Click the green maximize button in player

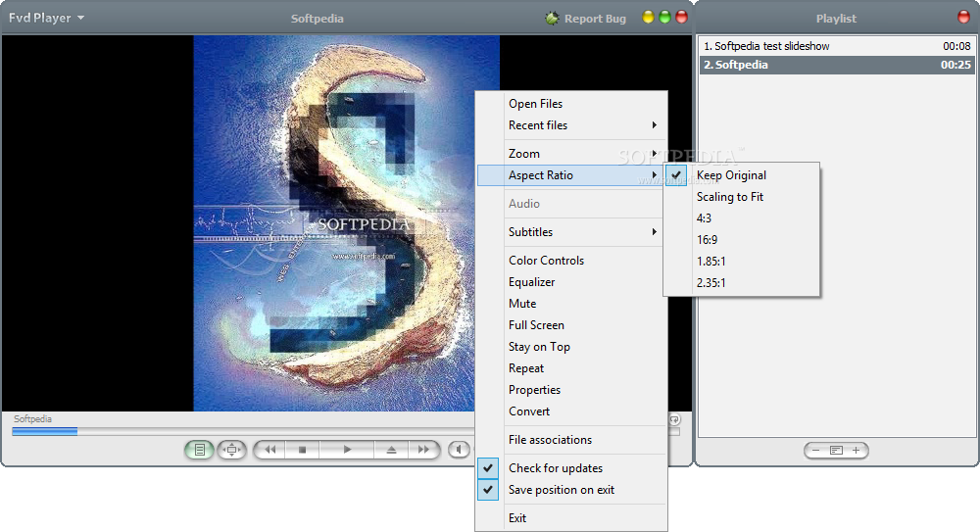(x=665, y=18)
